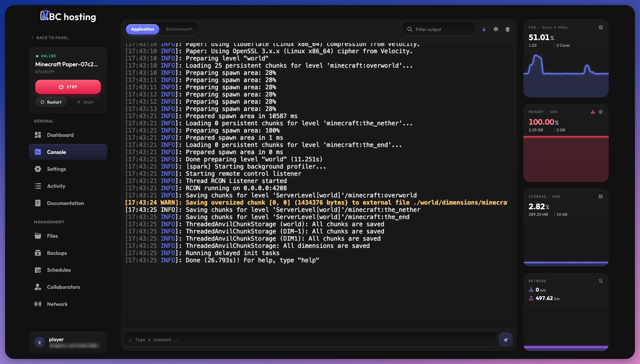Click the BC hosting logo
The image size is (640, 364).
coord(68,16)
